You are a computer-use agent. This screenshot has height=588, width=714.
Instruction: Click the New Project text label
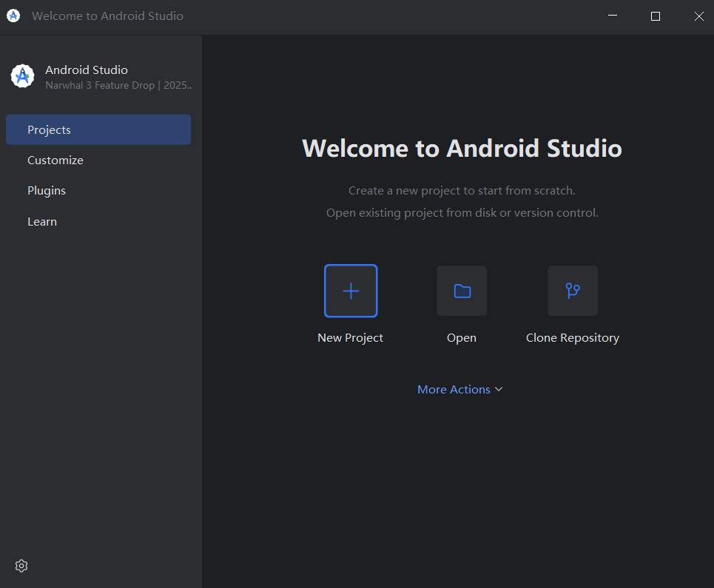coord(350,337)
